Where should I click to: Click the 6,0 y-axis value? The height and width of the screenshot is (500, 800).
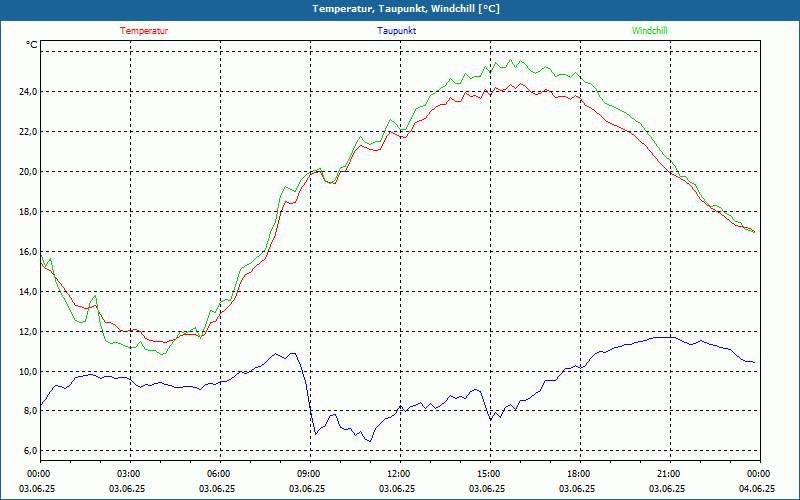click(30, 451)
